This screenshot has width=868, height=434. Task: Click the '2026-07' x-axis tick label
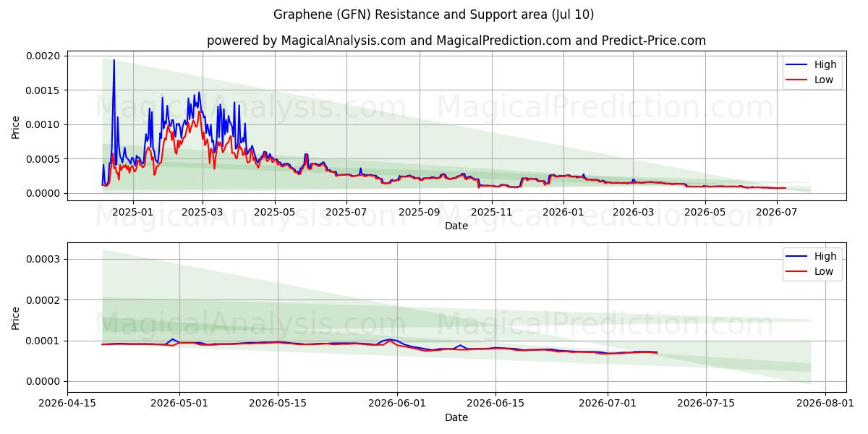click(x=776, y=212)
